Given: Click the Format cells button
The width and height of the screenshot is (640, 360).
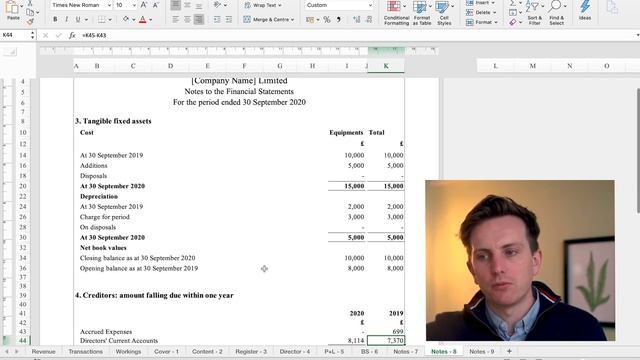Looking at the screenshot, I should pyautogui.click(x=482, y=22).
